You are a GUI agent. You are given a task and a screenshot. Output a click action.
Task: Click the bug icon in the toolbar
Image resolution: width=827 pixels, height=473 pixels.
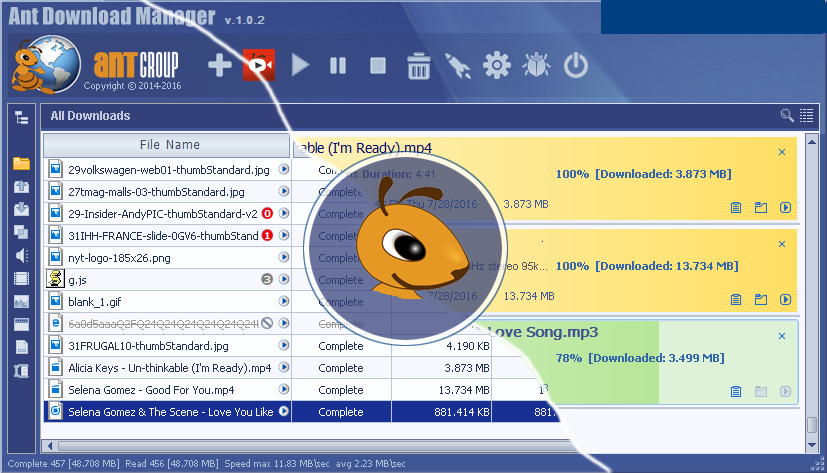pos(536,65)
